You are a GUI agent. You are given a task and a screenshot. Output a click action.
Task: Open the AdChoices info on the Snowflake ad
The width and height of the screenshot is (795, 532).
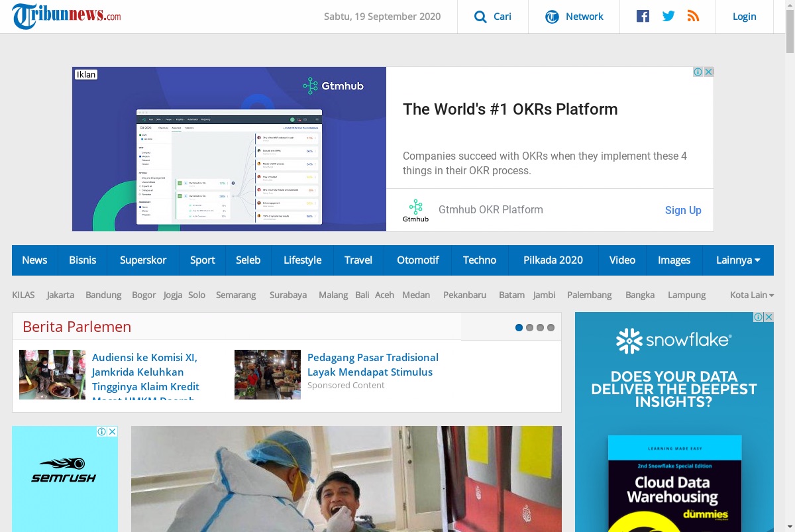pos(759,317)
